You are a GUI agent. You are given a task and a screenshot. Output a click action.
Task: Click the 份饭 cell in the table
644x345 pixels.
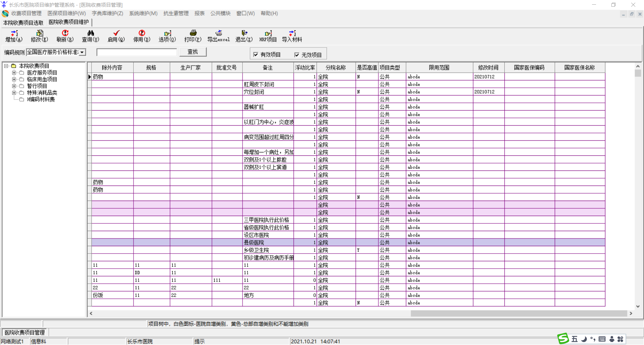(x=112, y=295)
